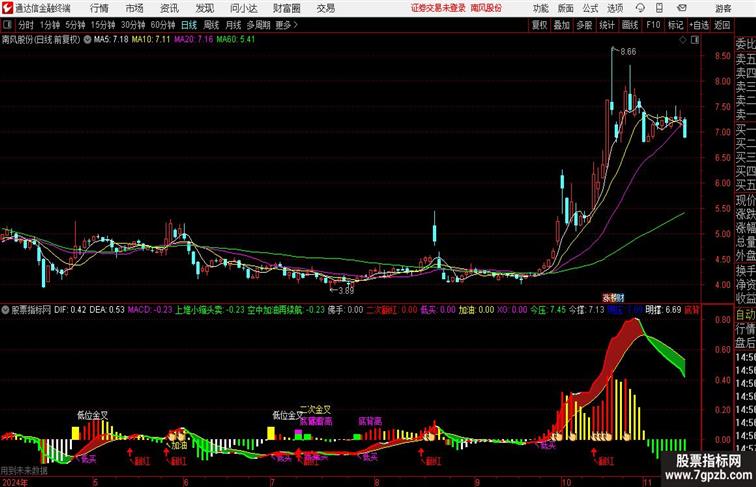Switch to 1分钟 period
Viewport: 756px width, 487px height.
coord(50,25)
